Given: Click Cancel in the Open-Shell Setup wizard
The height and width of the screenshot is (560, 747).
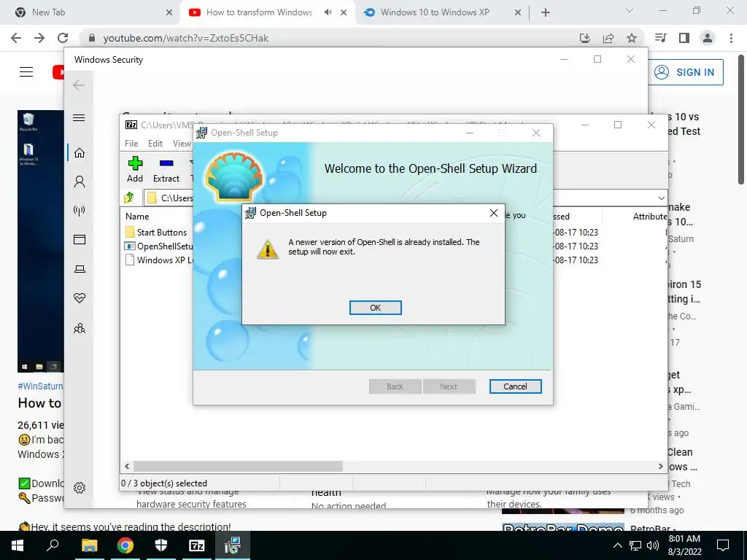Looking at the screenshot, I should click(x=515, y=386).
